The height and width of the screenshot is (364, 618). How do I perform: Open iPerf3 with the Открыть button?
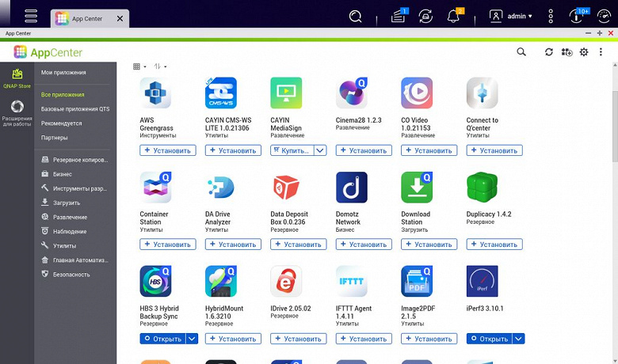[x=490, y=339]
